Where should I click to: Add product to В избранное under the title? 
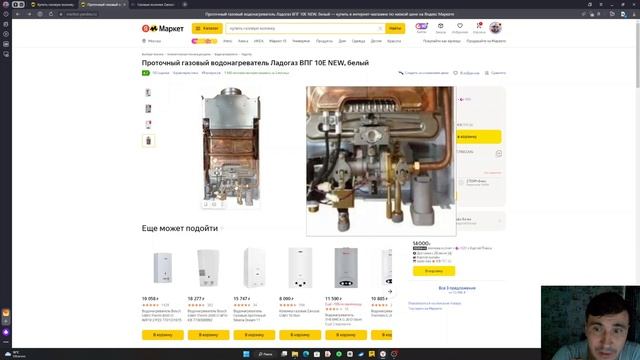[x=467, y=73]
